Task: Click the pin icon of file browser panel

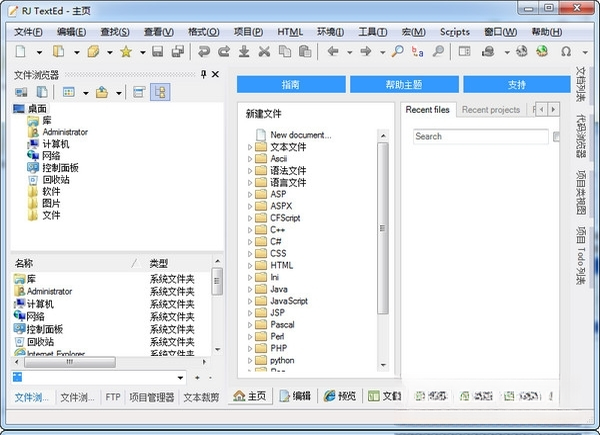Action: tap(204, 74)
